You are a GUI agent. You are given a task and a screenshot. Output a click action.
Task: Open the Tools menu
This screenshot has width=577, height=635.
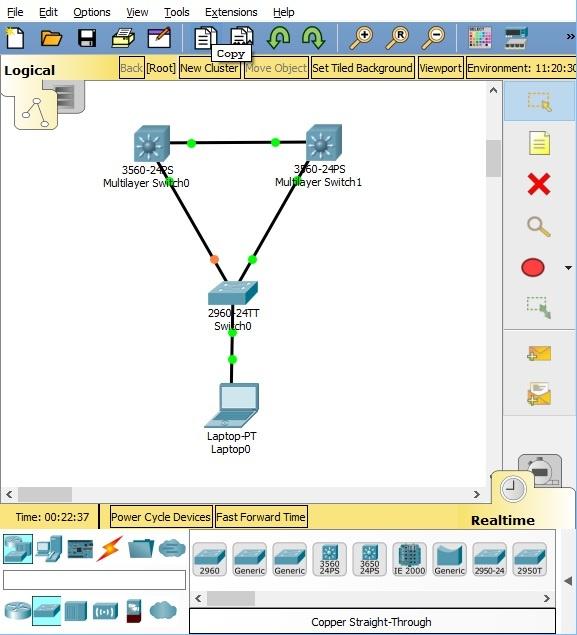[177, 12]
